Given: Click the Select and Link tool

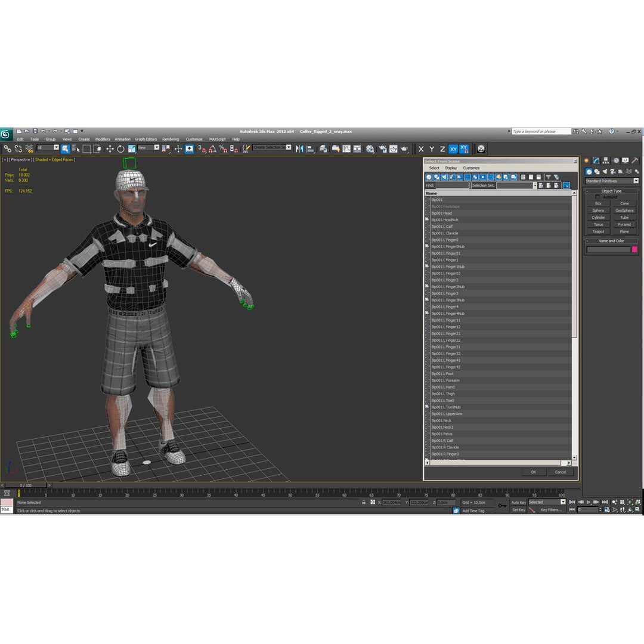Looking at the screenshot, I should coord(7,148).
